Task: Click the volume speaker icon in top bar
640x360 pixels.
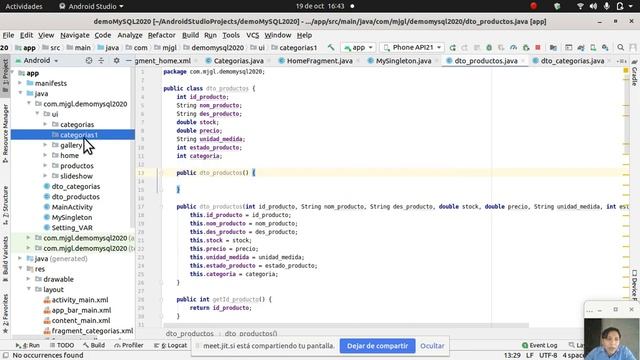Action: (593, 6)
